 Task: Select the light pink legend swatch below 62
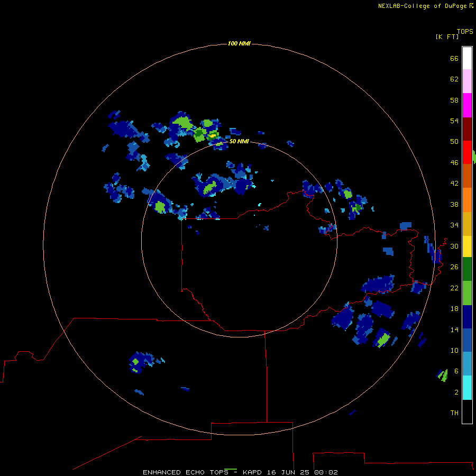pos(467,81)
